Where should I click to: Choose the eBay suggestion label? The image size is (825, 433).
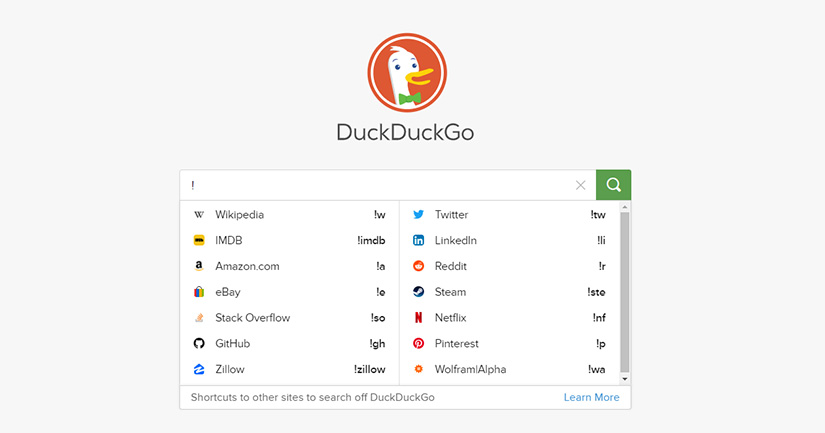[x=228, y=292]
